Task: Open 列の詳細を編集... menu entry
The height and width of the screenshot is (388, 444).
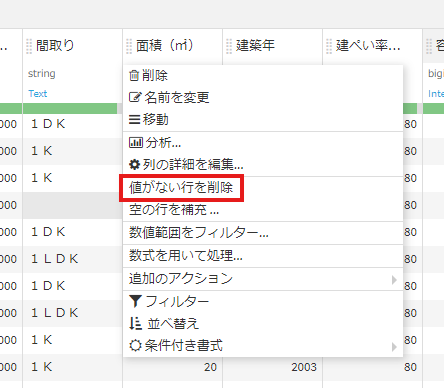Action: pos(263,164)
